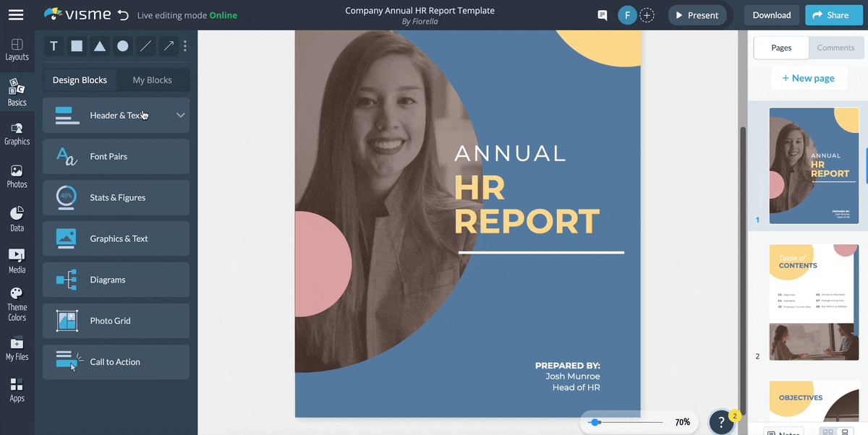868x435 pixels.
Task: Open the My Files panel
Action: pos(17,348)
